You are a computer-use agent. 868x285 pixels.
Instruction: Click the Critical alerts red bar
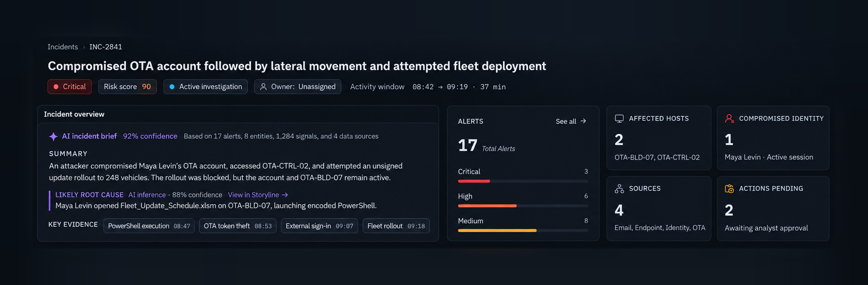(x=473, y=181)
